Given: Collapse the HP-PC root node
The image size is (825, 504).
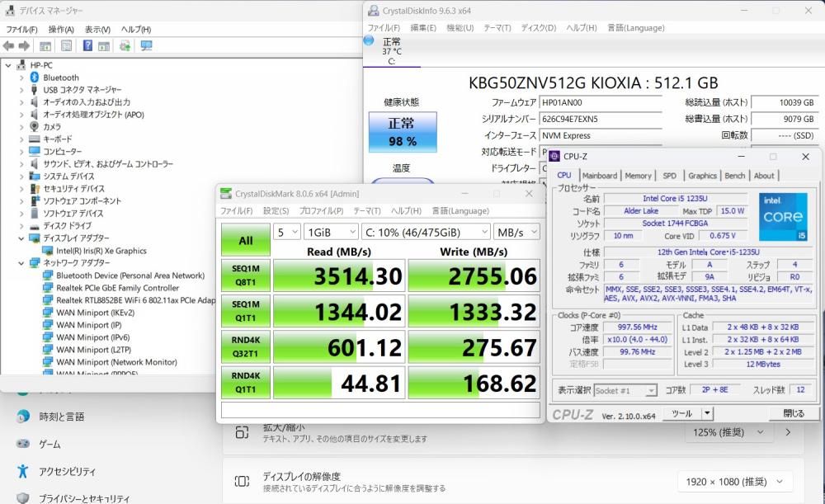Looking at the screenshot, I should (8, 65).
